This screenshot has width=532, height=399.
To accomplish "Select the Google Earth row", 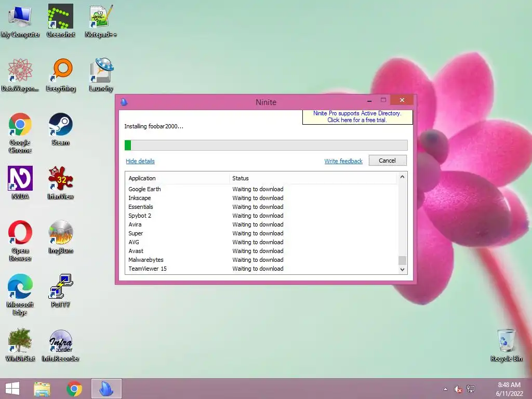I will pyautogui.click(x=261, y=189).
